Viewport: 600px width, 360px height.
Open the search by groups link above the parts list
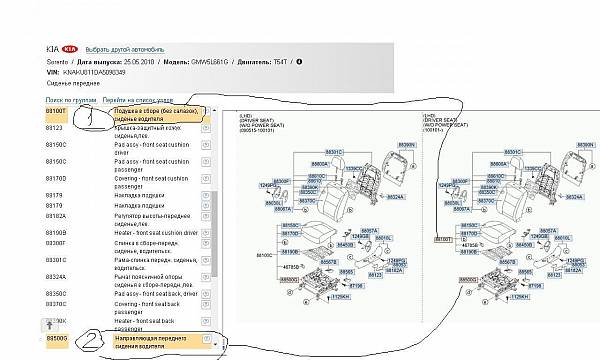[x=71, y=100]
